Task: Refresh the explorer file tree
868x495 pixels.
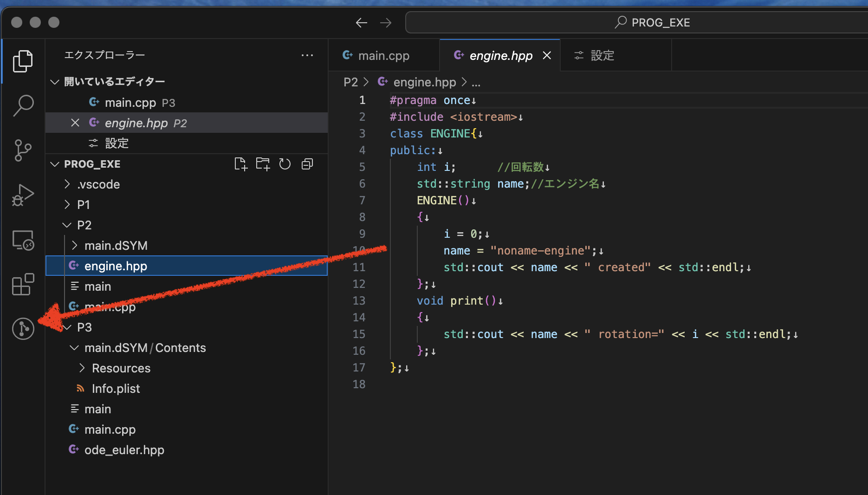Action: click(285, 164)
